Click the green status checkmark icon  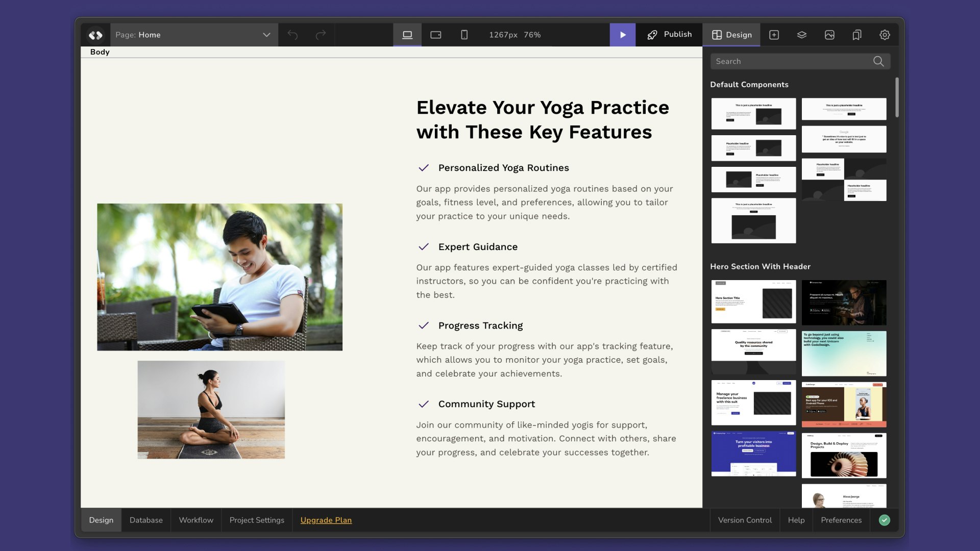[885, 520]
